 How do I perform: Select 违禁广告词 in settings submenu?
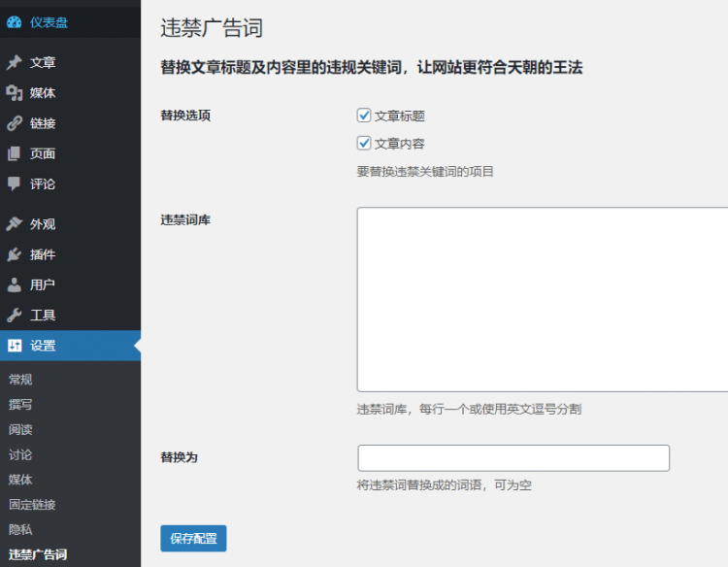tap(38, 555)
